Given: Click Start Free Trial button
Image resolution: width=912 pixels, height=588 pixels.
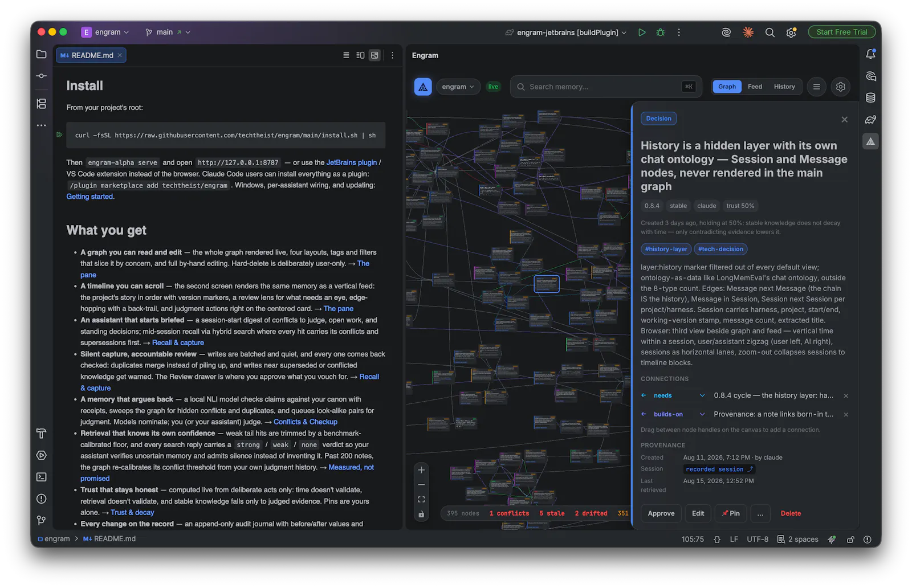Looking at the screenshot, I should (841, 32).
